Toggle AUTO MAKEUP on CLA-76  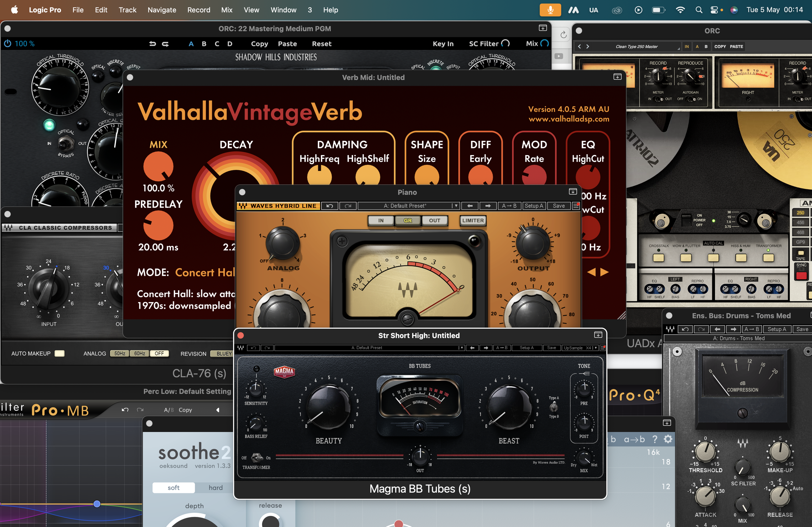tap(59, 353)
